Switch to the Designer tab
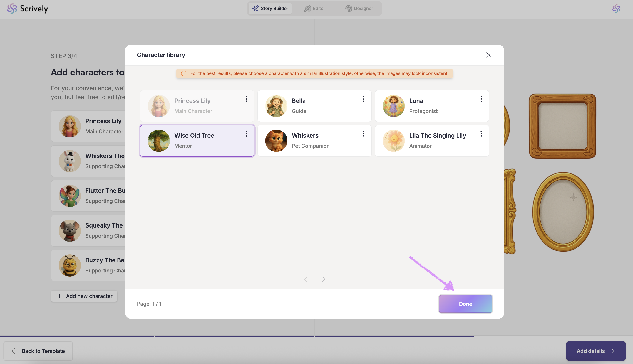Screen dimensions: 633x364 pos(359,9)
